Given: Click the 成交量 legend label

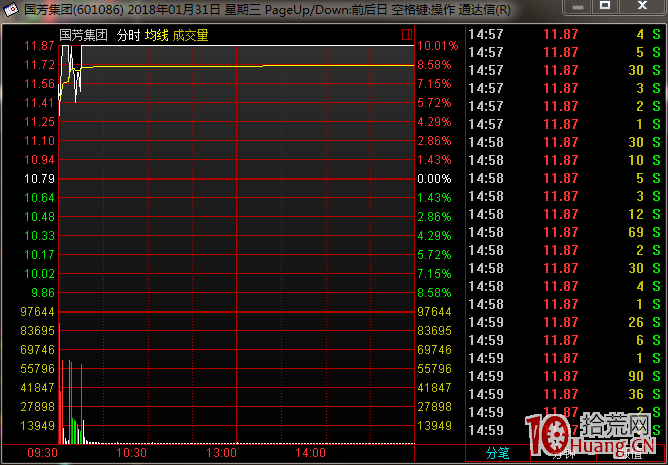Looking at the screenshot, I should click(x=190, y=35).
